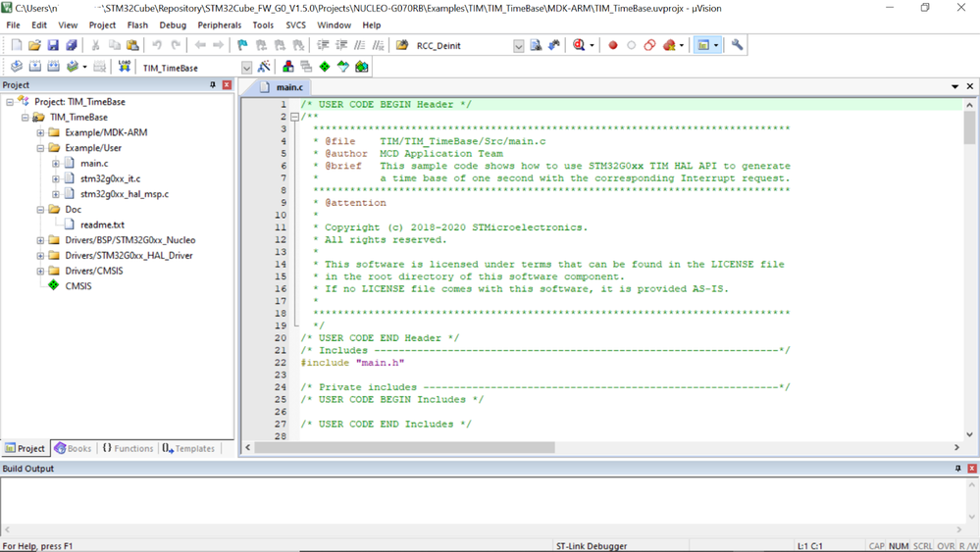Switch to the Functions tab
Screen dimensions: 980x552
128,448
